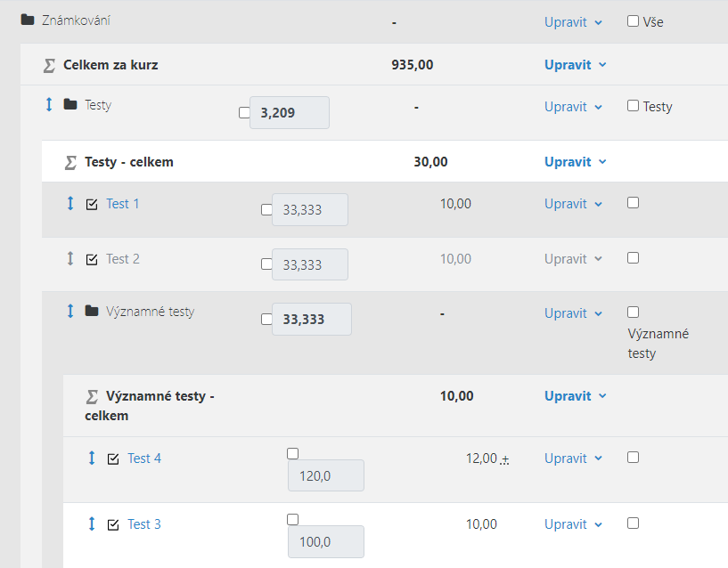Click the move arrow icon beside Test 4
This screenshot has width=728, height=568.
[x=92, y=458]
